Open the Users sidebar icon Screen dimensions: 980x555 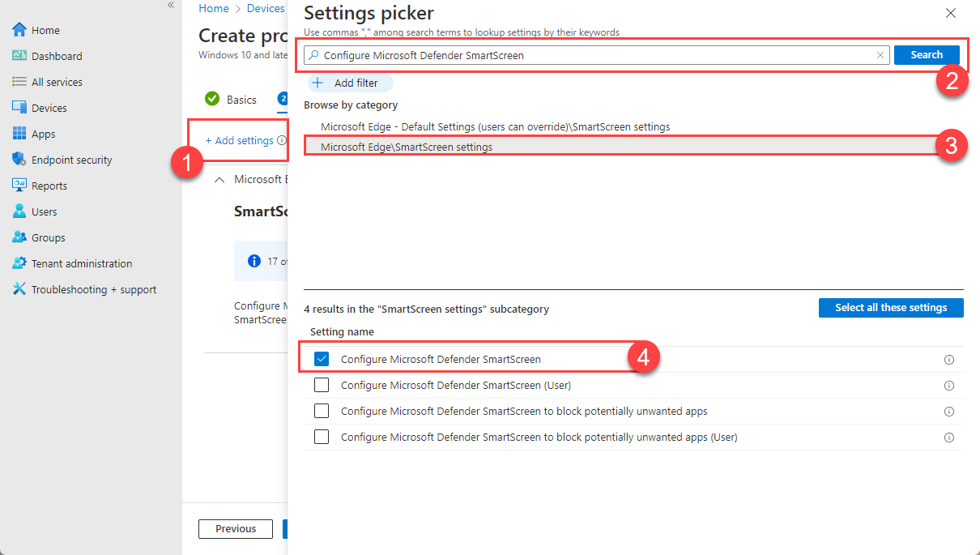19,211
